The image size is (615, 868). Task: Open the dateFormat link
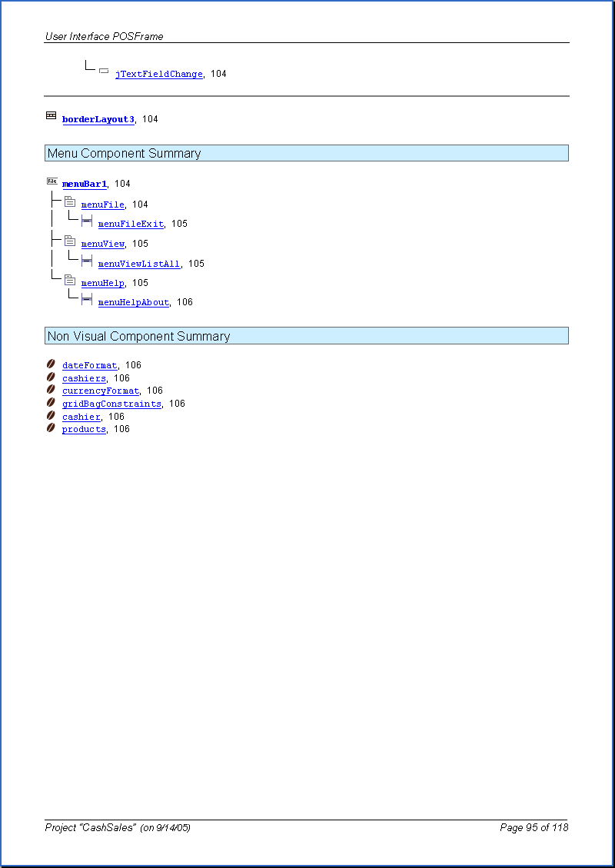tap(90, 365)
